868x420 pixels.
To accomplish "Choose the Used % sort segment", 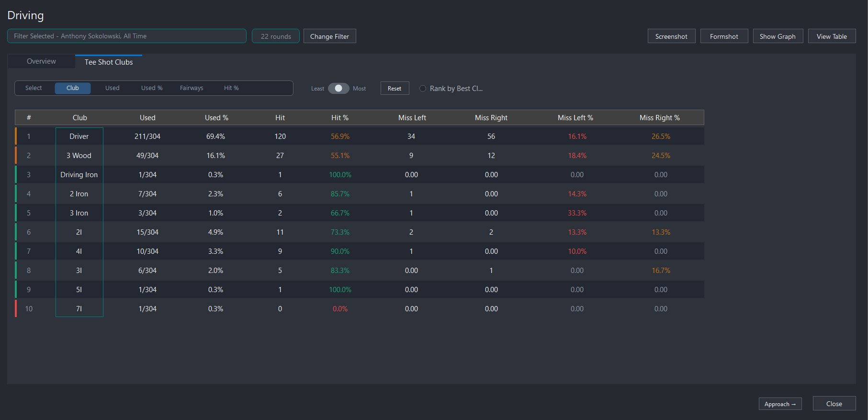I will [x=152, y=88].
